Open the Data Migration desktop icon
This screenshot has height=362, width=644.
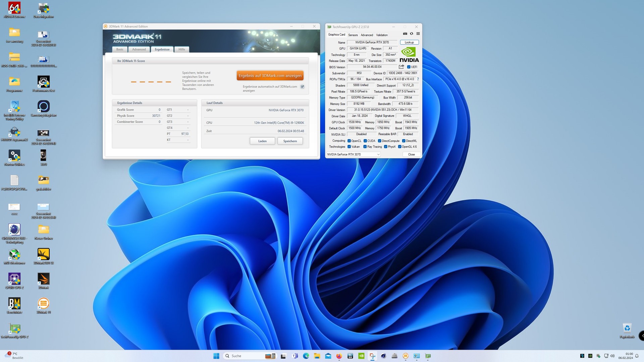coord(44,10)
